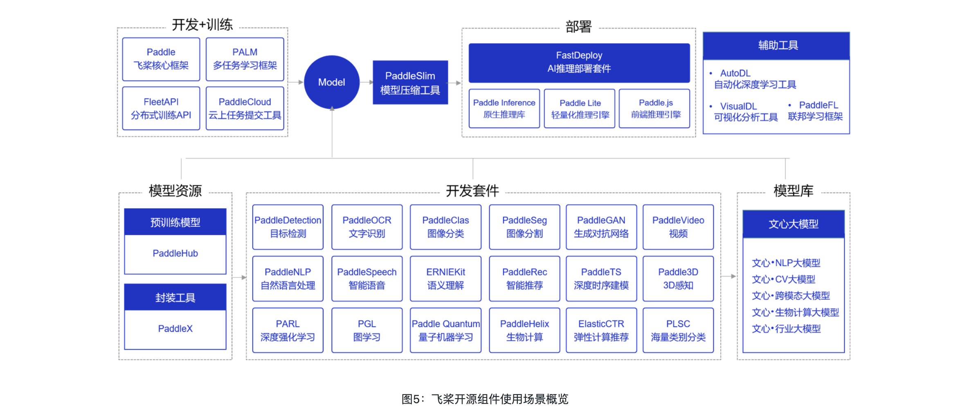The width and height of the screenshot is (980, 415).
Task: Click 文心·生物计算大模型 entry
Action: tap(796, 313)
